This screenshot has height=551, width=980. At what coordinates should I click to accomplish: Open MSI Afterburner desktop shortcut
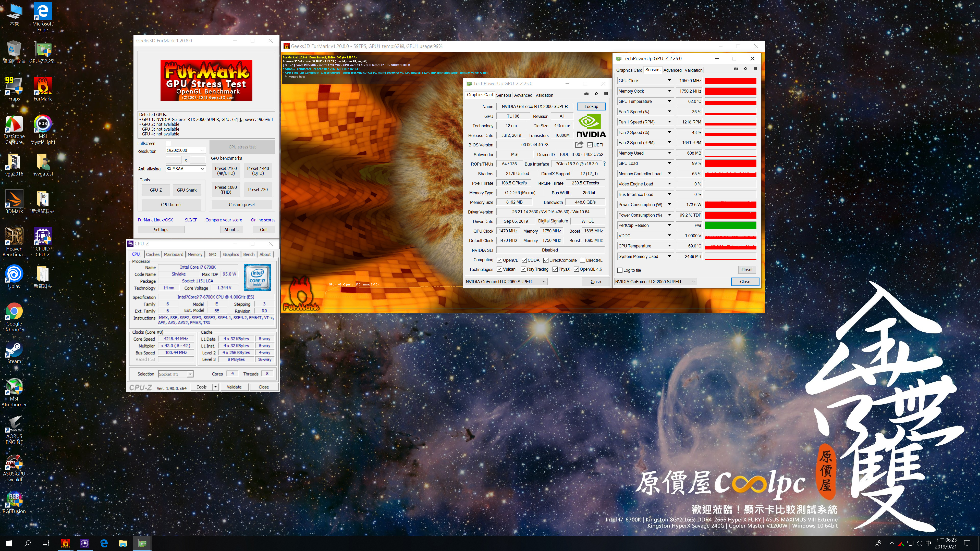[14, 392]
